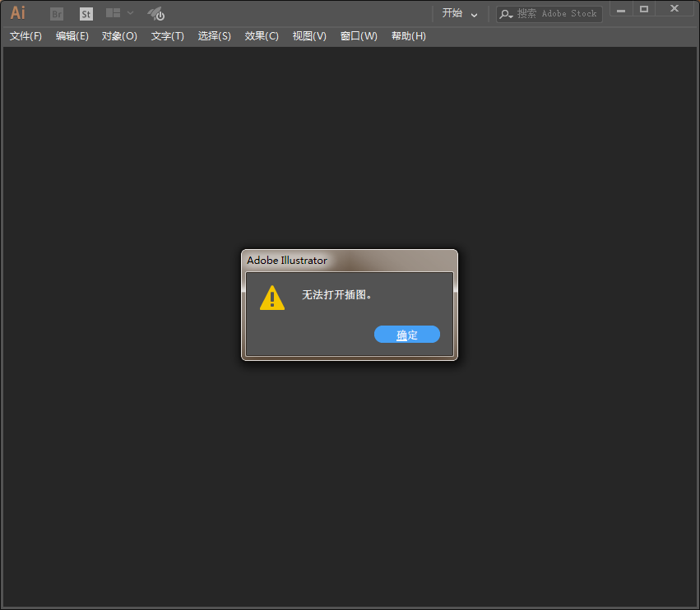This screenshot has height=610, width=700.
Task: Click 确定 button in the error dialog
Action: click(x=407, y=335)
